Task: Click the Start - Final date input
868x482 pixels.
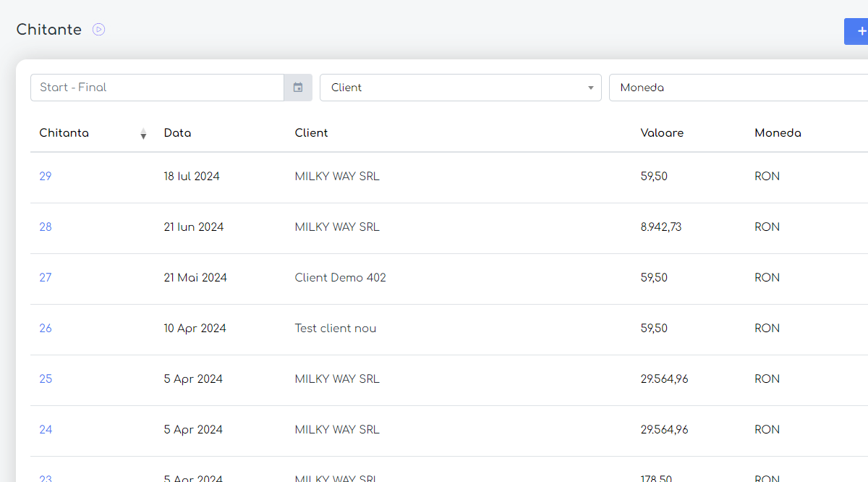Action: pyautogui.click(x=157, y=88)
